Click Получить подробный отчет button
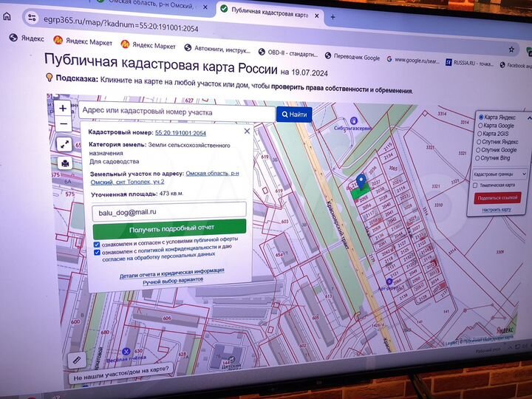Screen dimensions: 532x399 click(170, 228)
